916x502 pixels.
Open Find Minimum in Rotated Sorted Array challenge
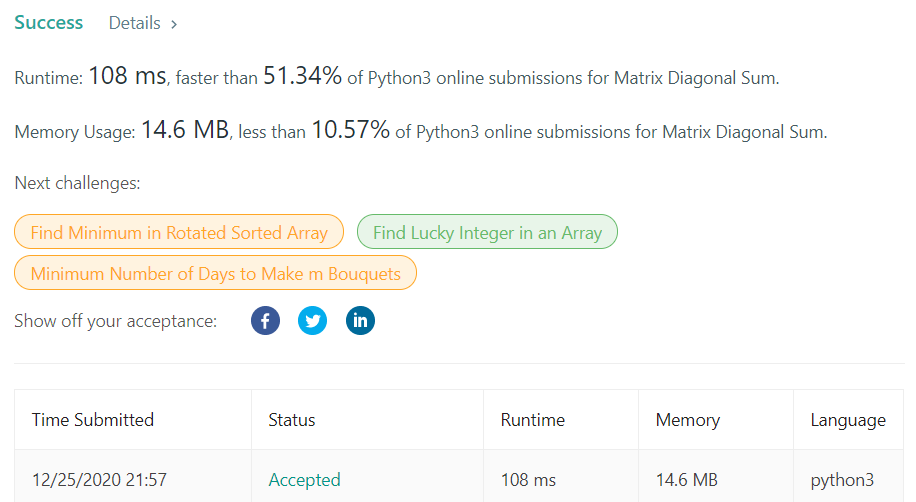179,232
